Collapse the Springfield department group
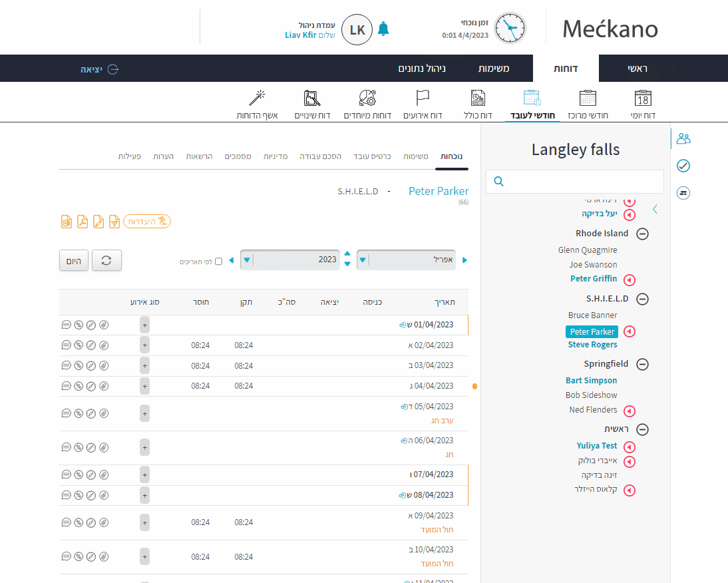The width and height of the screenshot is (728, 583). (642, 364)
